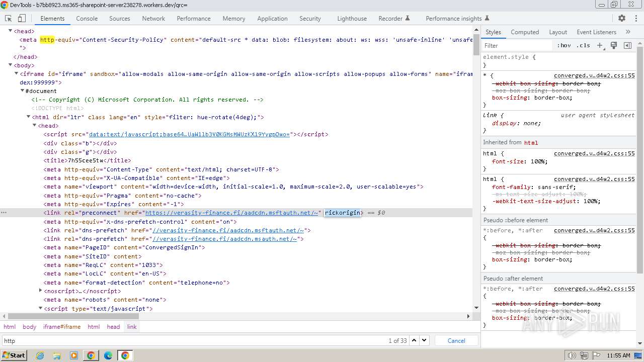The height and width of the screenshot is (362, 644).
Task: Open the Event Listeners sidebar tab
Action: pyautogui.click(x=597, y=32)
